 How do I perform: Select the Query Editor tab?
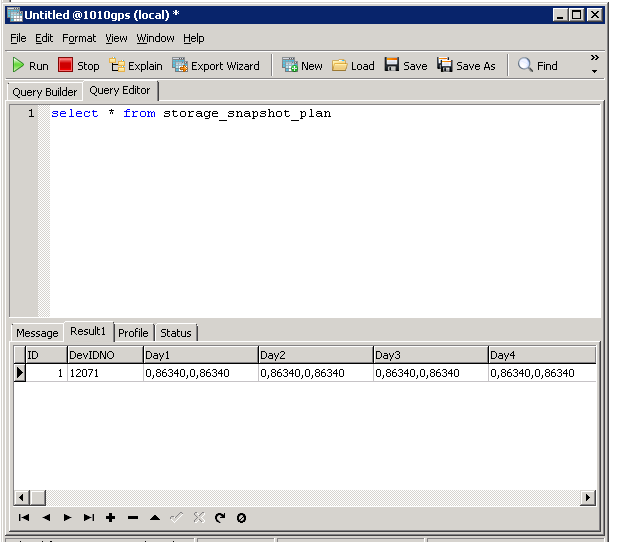120,90
